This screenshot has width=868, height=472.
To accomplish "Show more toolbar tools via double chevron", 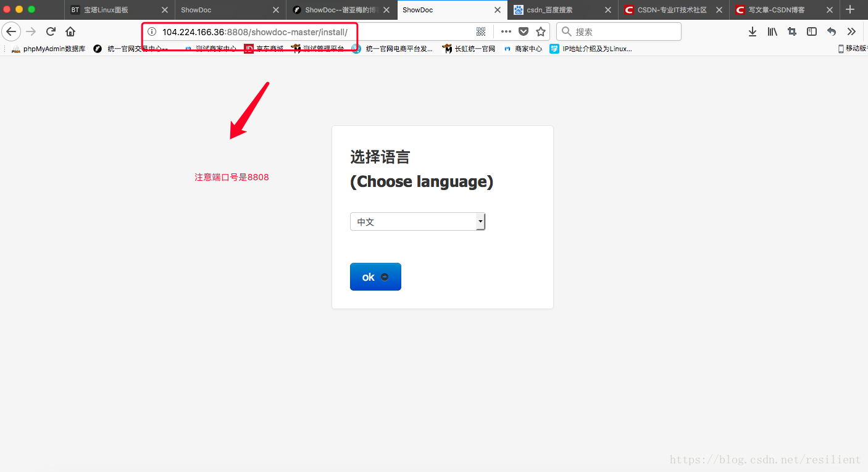I will pyautogui.click(x=851, y=31).
